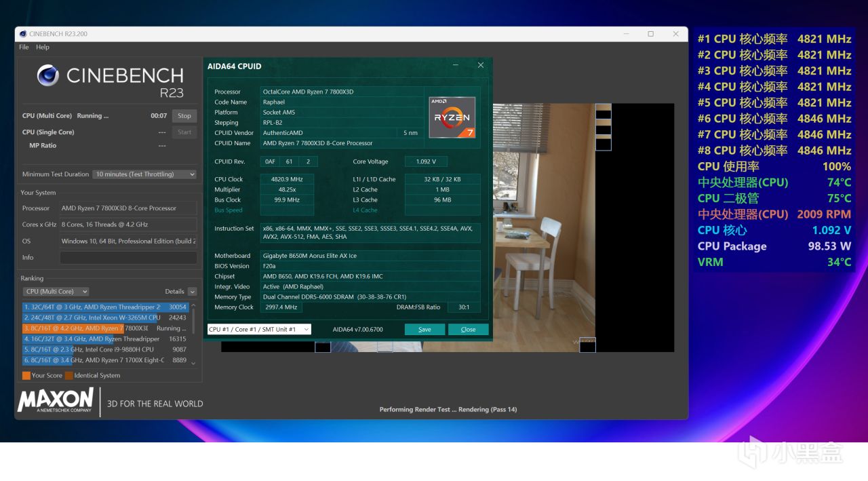Click the Bus Speed link label
This screenshot has height=481, width=868.
[x=229, y=210]
